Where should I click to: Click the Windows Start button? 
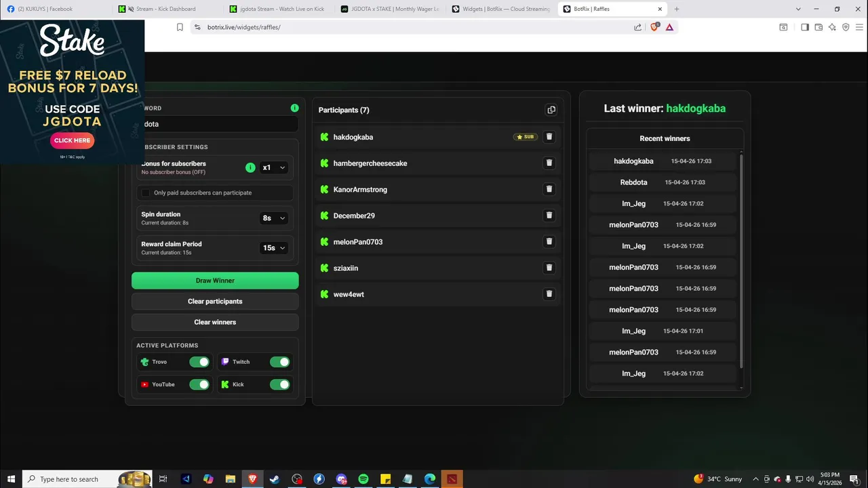point(11,479)
